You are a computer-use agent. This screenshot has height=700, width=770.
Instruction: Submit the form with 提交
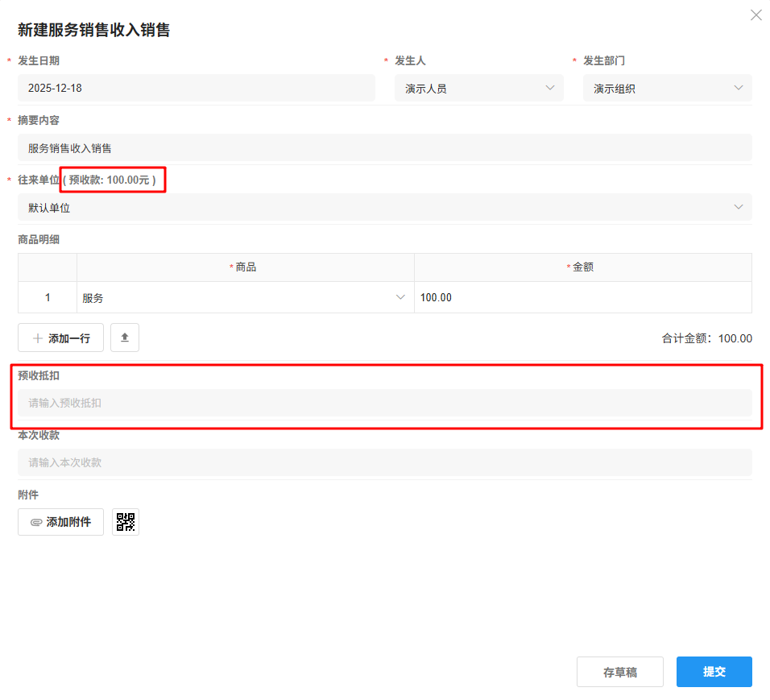coord(714,672)
